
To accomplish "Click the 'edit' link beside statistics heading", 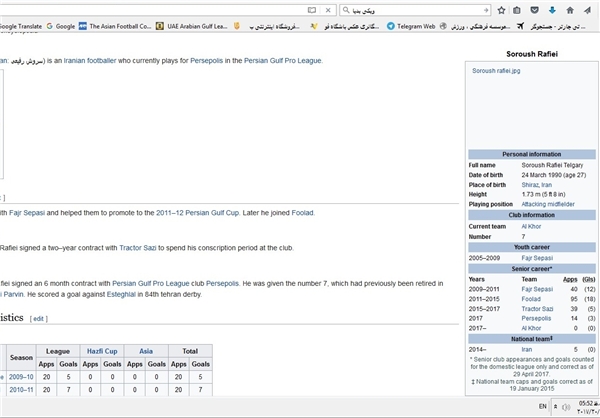I will (38, 318).
